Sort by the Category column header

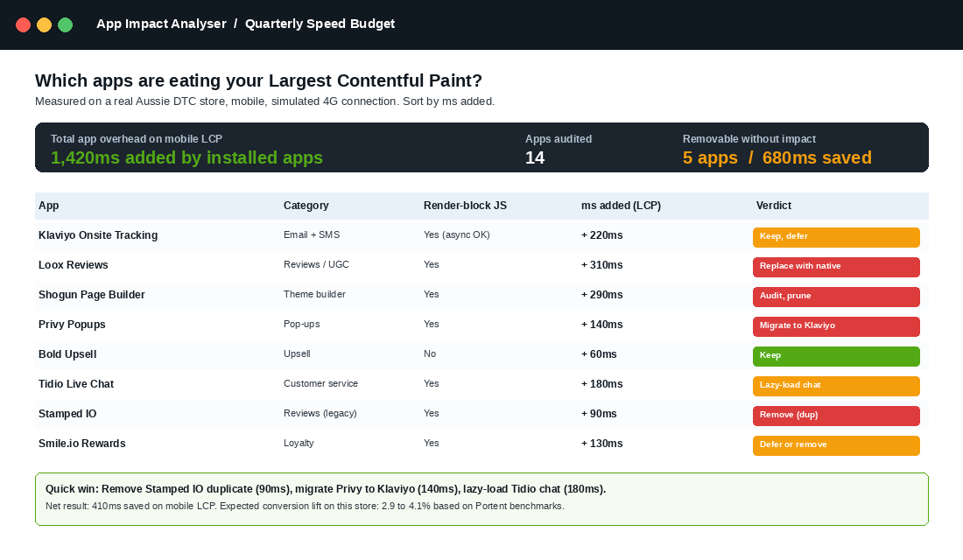tap(306, 206)
